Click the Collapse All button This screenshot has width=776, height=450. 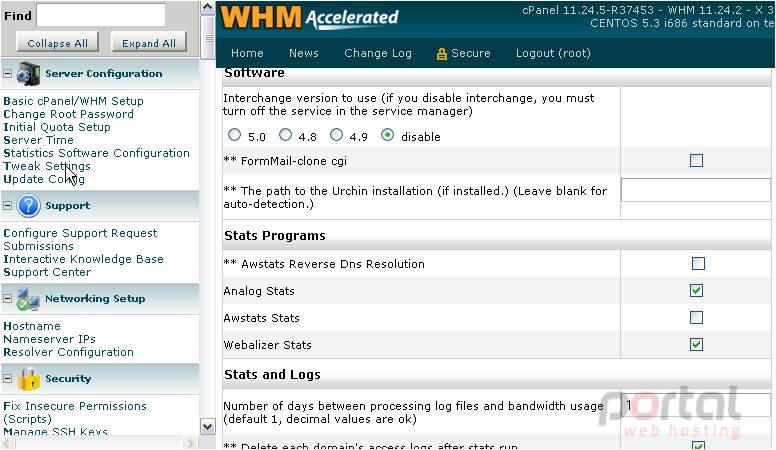pos(57,43)
